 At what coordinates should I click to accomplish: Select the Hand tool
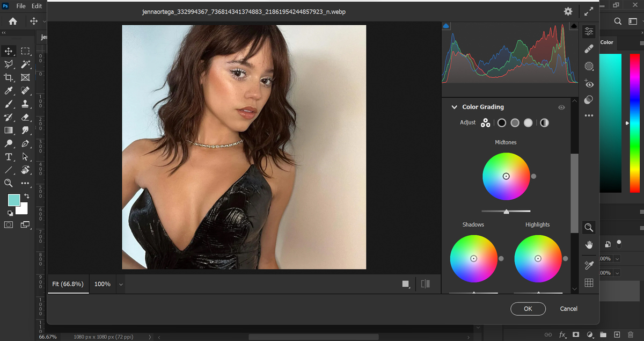[x=589, y=245]
